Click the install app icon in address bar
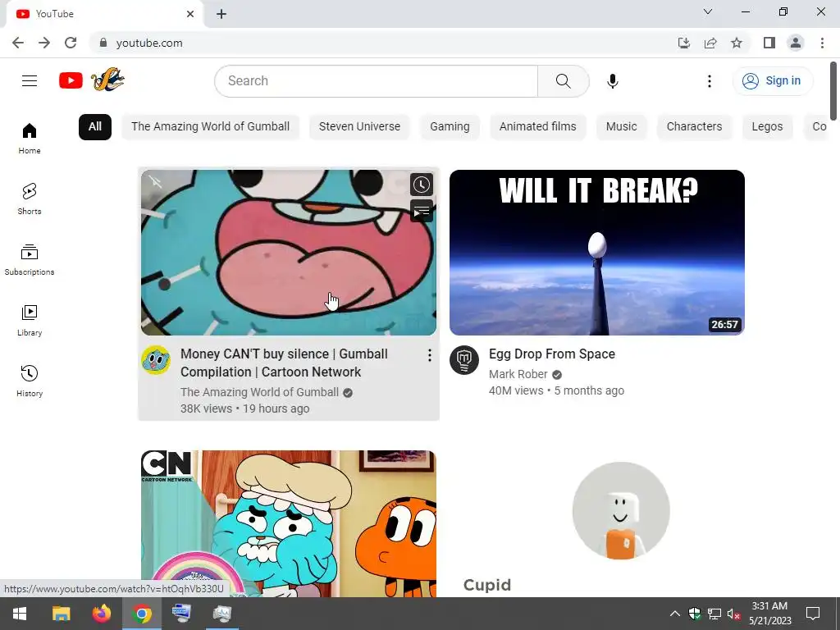The width and height of the screenshot is (840, 630). click(684, 43)
